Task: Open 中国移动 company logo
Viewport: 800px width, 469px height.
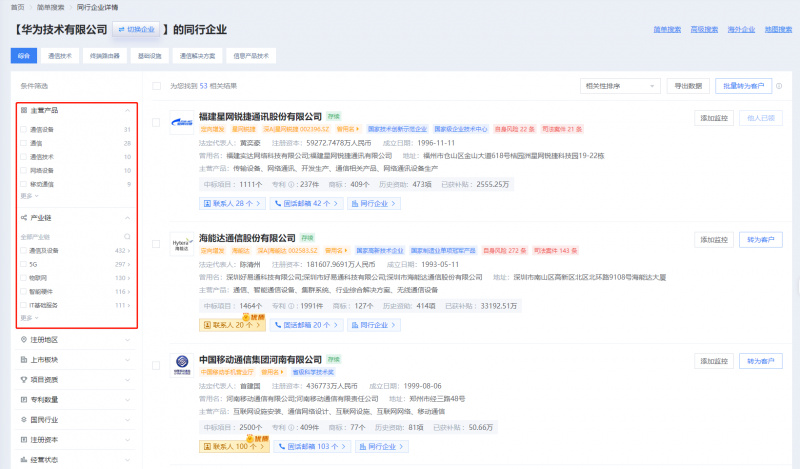Action: click(x=182, y=365)
